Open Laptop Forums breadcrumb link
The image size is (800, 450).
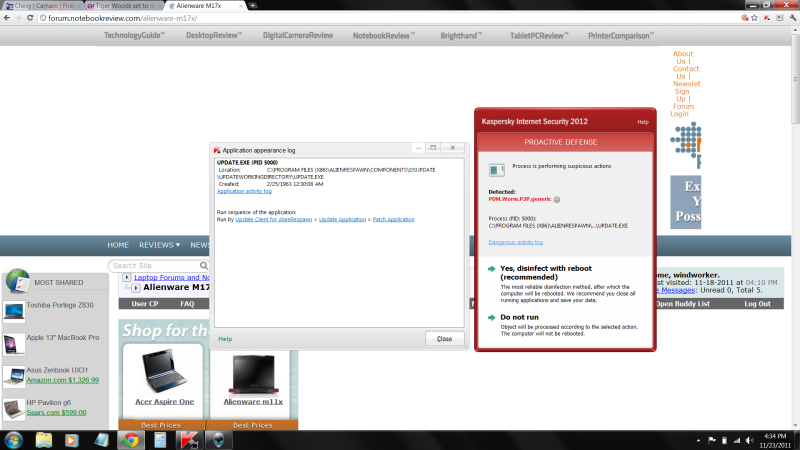click(171, 278)
